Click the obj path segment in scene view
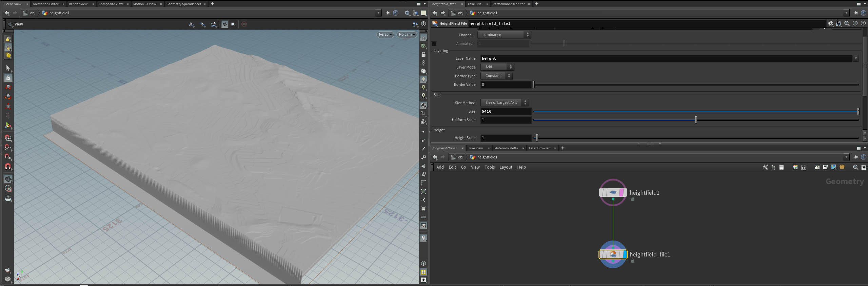 (x=33, y=13)
